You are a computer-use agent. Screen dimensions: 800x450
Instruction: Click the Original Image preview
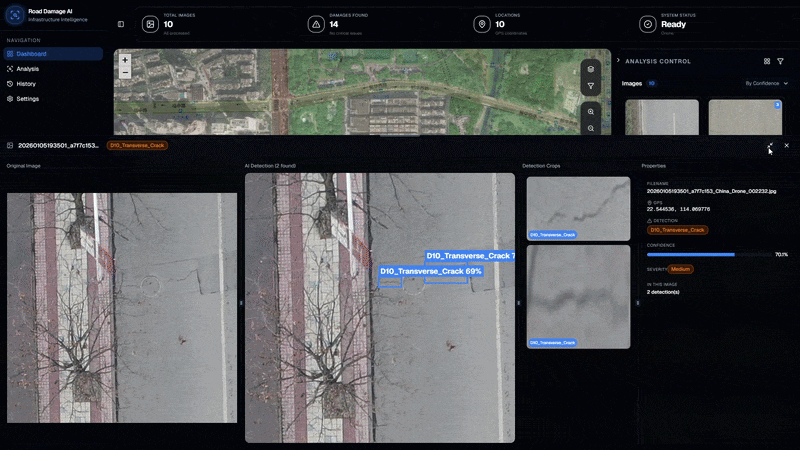click(x=122, y=308)
